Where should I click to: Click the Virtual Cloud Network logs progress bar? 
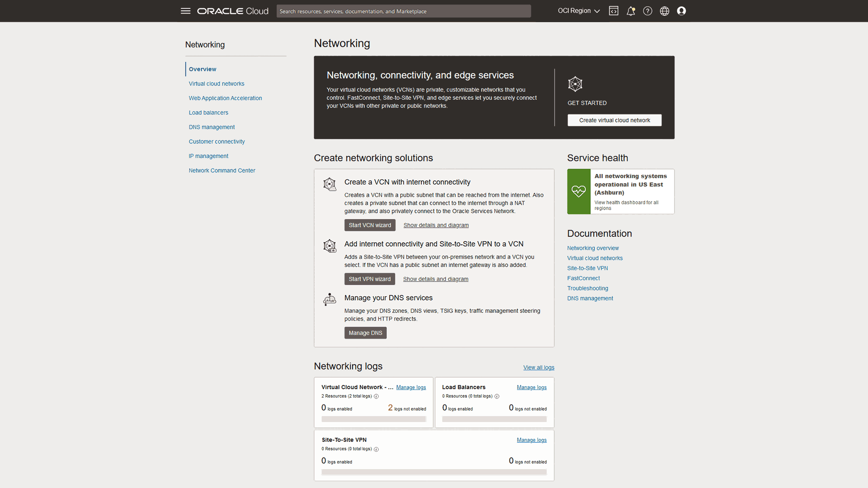point(373,419)
